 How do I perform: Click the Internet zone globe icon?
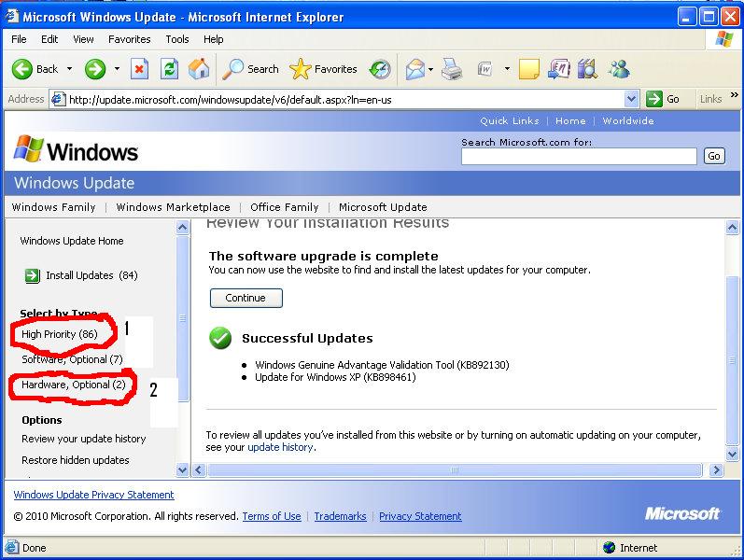(609, 548)
